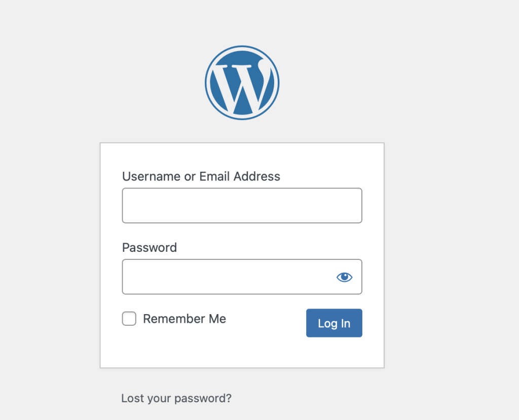This screenshot has height=420, width=519.
Task: Reveal typed password via the blue eye button
Action: (344, 277)
